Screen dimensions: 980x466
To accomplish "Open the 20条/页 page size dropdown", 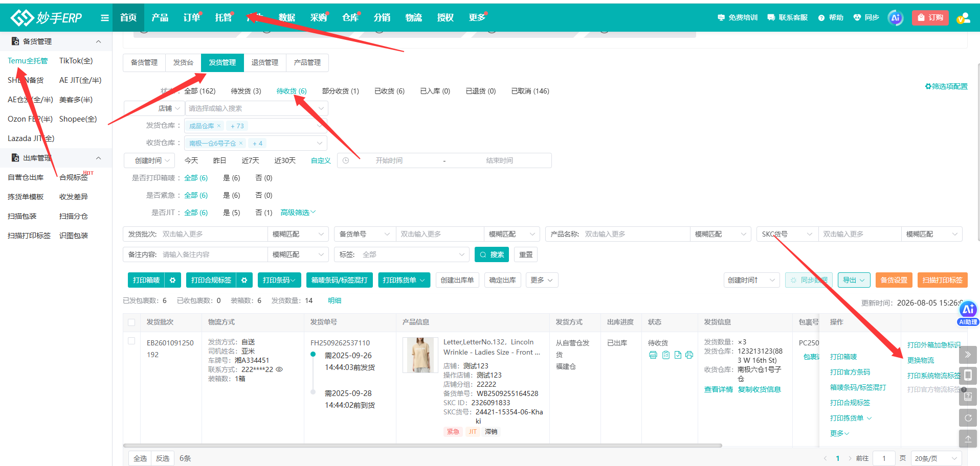I will [936, 458].
